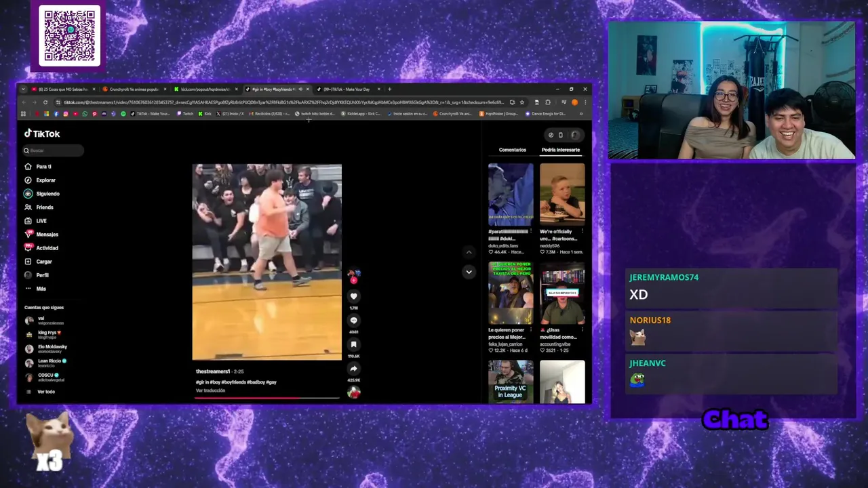The width and height of the screenshot is (868, 488).
Task: Save video with bookmark icon
Action: (353, 344)
